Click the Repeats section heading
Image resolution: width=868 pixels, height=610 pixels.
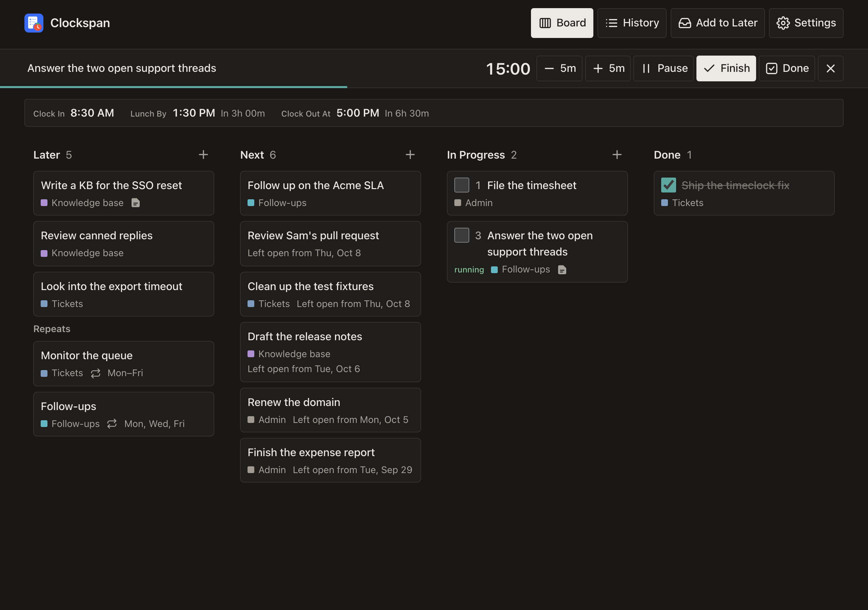[x=52, y=329]
